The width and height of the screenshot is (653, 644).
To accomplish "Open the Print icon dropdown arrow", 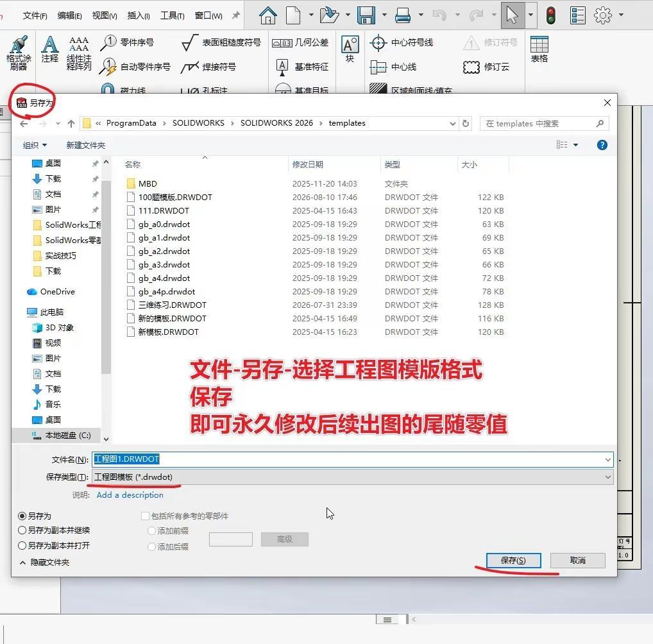I will (x=421, y=15).
